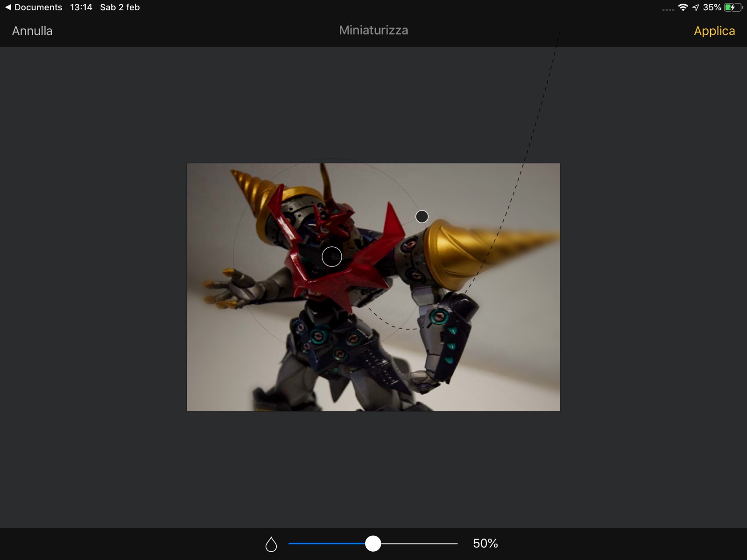Tap Applica to apply miniaturize effect
The width and height of the screenshot is (747, 560).
(x=714, y=31)
